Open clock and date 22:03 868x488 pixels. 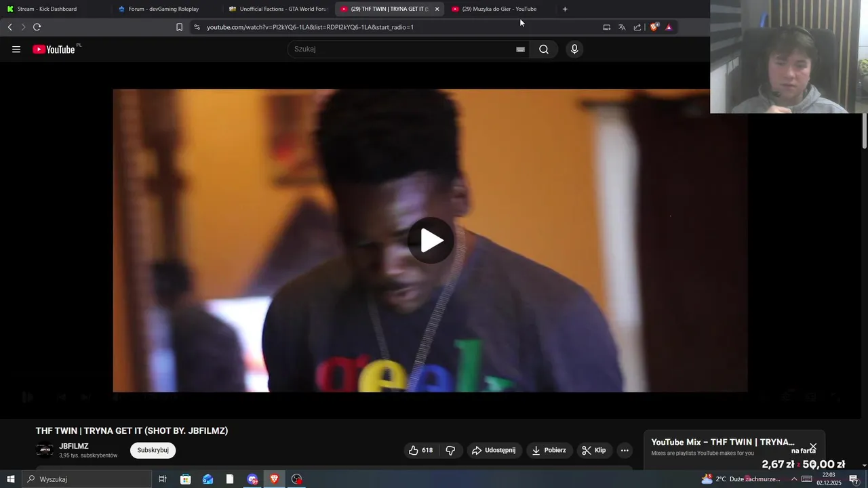click(829, 479)
